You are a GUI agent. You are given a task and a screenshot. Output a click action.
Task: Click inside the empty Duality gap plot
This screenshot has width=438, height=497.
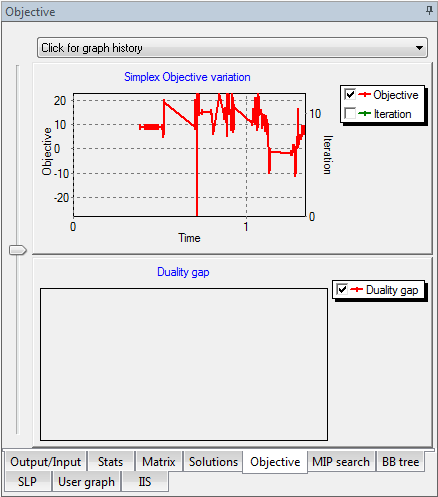[184, 364]
